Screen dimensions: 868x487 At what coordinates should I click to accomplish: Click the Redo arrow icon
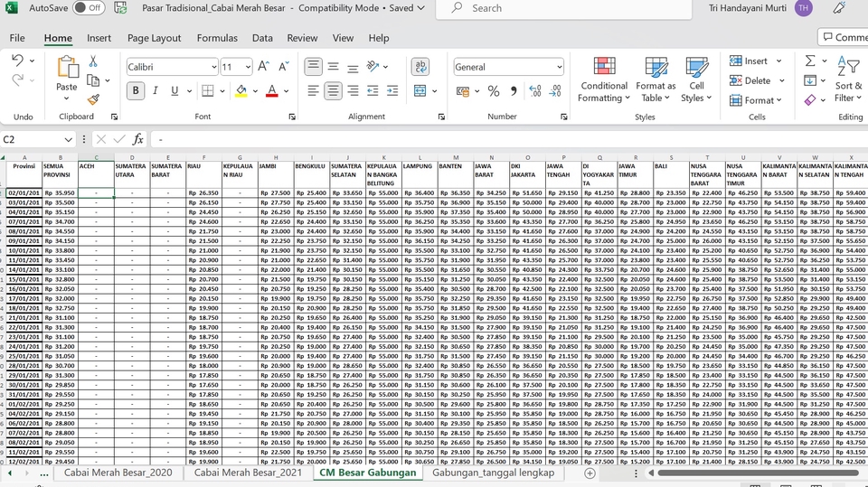tap(17, 80)
